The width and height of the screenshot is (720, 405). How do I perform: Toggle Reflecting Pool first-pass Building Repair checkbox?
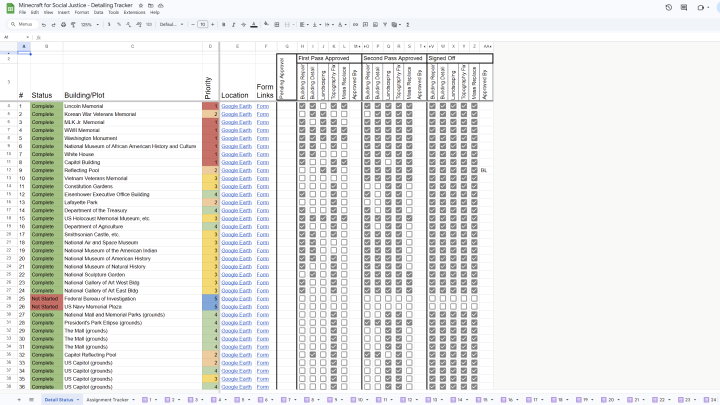(x=302, y=170)
